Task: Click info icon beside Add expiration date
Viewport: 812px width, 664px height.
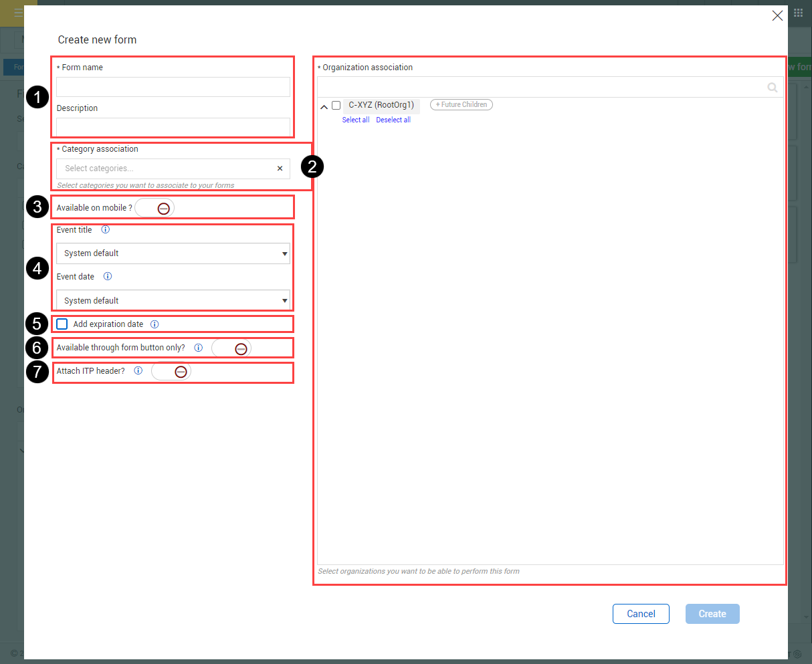Action: pos(155,324)
